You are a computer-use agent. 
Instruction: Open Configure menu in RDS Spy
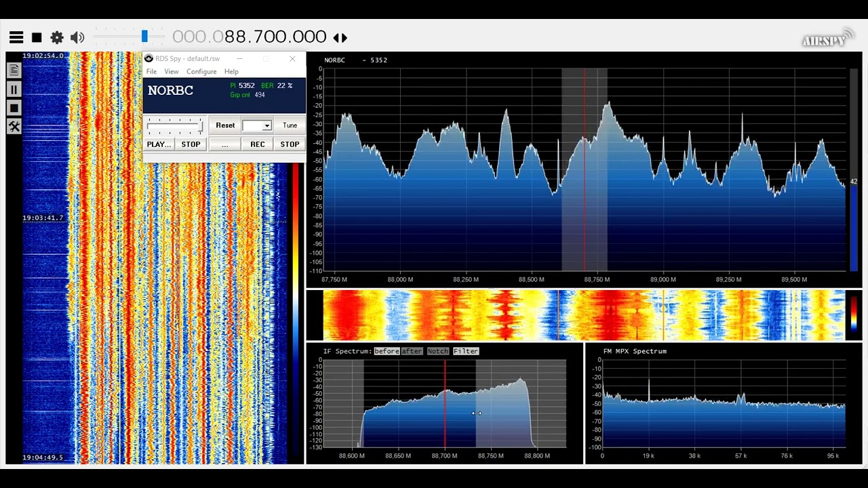[x=201, y=72]
